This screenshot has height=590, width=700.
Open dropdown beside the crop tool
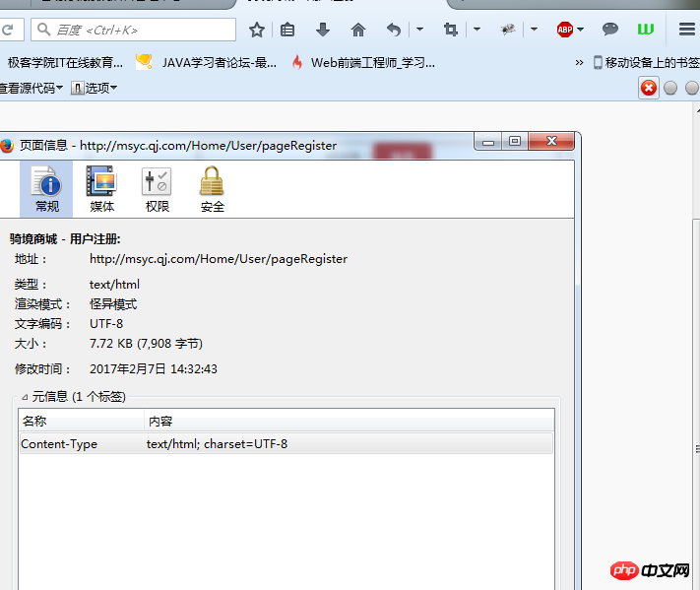click(x=477, y=30)
